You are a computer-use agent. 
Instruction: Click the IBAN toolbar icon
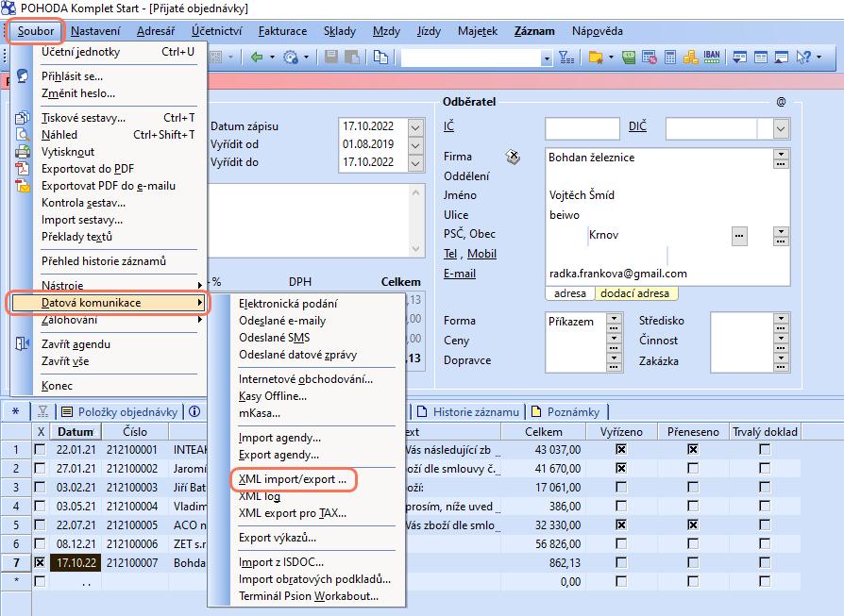tap(711, 57)
